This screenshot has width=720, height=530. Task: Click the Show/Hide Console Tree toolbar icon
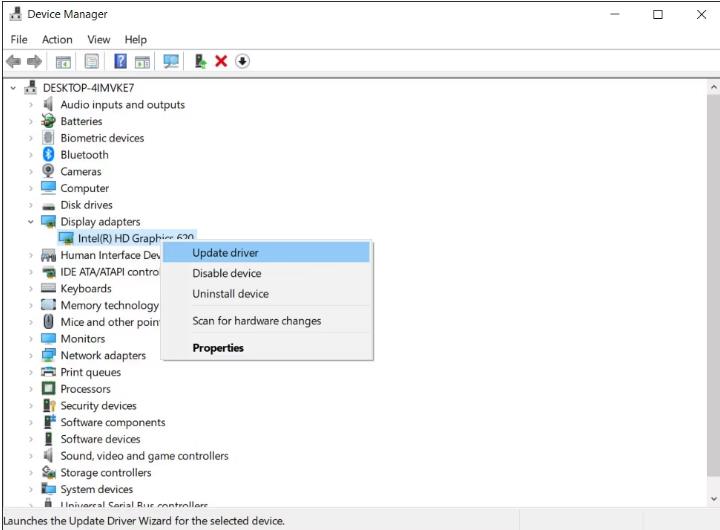[63, 62]
